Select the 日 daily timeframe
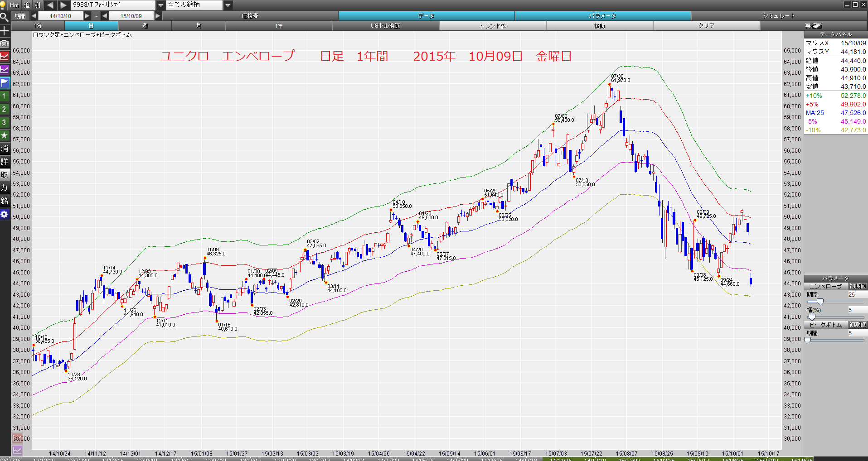The image size is (868, 461). coord(91,26)
